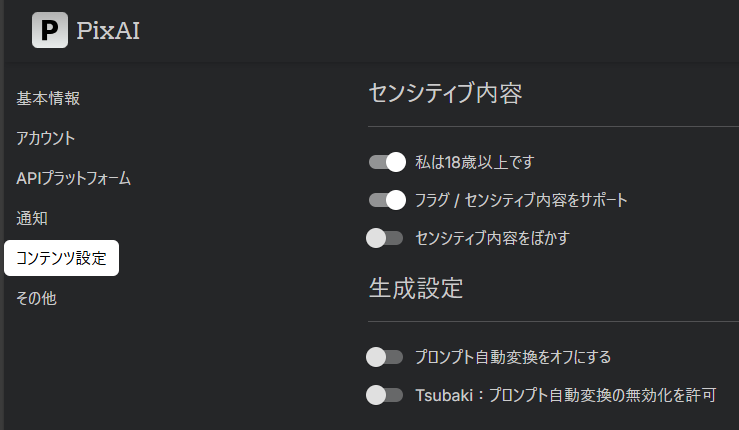
Task: Enable the センシティブ内容をぼかす switch
Action: 385,238
